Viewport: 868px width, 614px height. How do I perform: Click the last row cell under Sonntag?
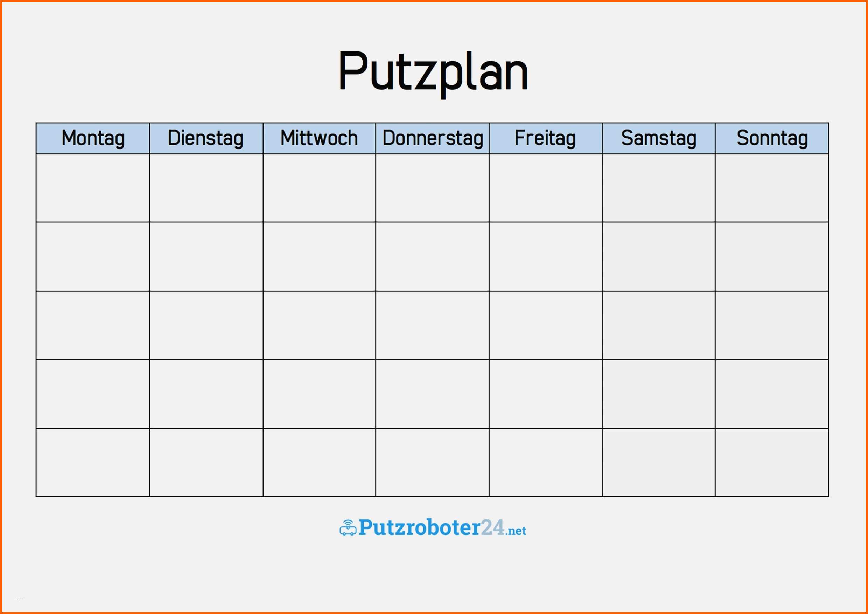[772, 463]
